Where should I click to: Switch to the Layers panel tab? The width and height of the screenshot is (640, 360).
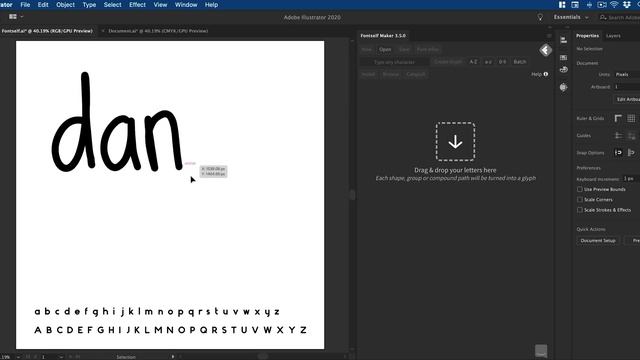[x=613, y=36]
